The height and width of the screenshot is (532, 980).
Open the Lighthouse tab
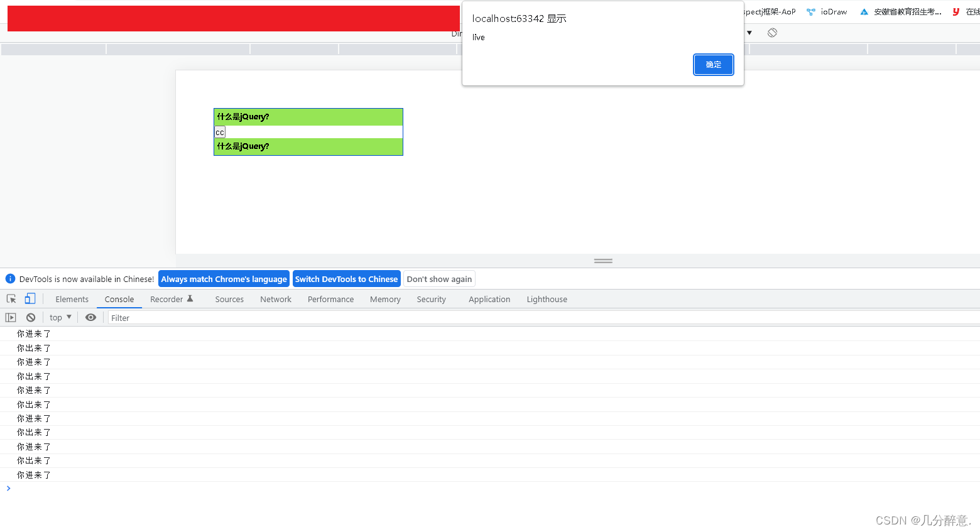coord(547,300)
